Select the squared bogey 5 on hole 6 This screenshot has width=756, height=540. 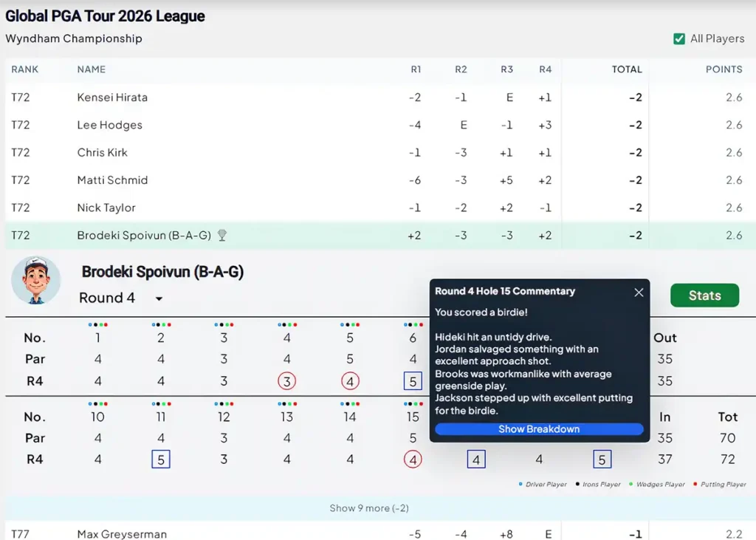[x=413, y=381]
